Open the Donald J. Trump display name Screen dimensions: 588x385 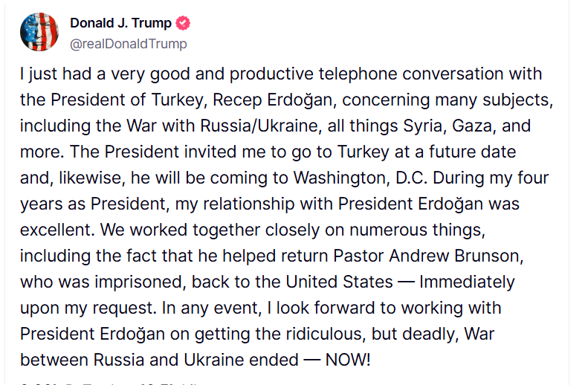coord(120,23)
